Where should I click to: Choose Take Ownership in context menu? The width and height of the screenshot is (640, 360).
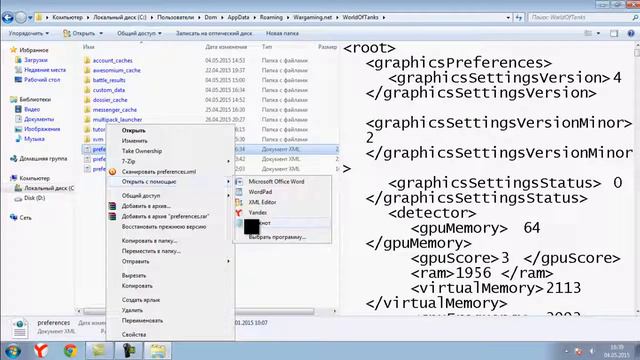(142, 151)
